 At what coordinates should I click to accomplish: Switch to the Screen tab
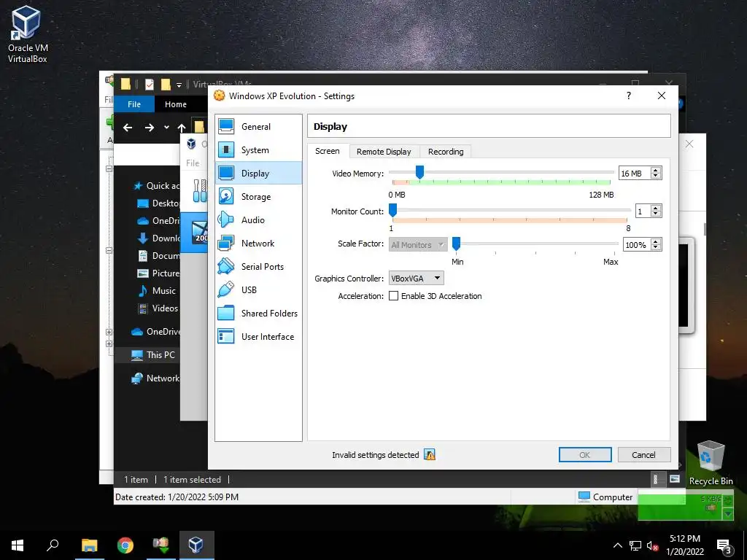(x=328, y=151)
